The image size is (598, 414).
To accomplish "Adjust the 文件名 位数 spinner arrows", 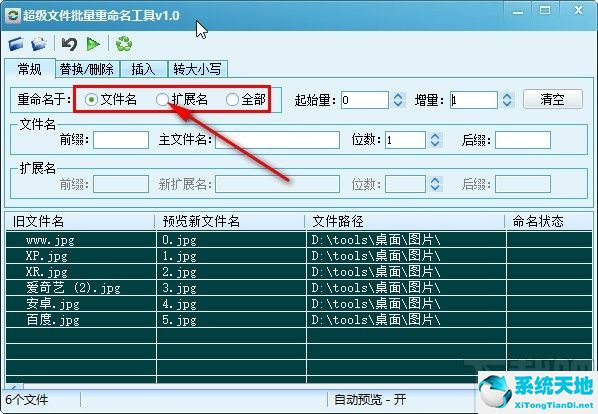I will pos(435,140).
